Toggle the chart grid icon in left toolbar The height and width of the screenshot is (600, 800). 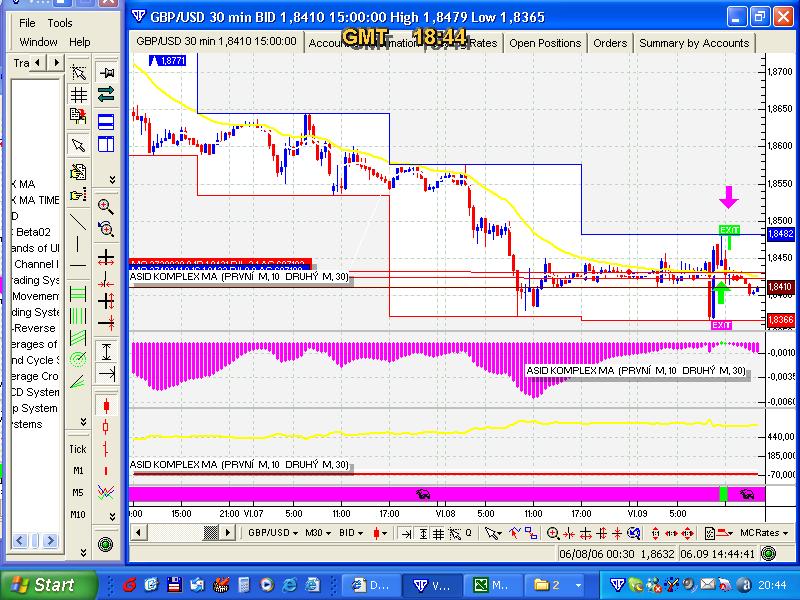tap(78, 94)
